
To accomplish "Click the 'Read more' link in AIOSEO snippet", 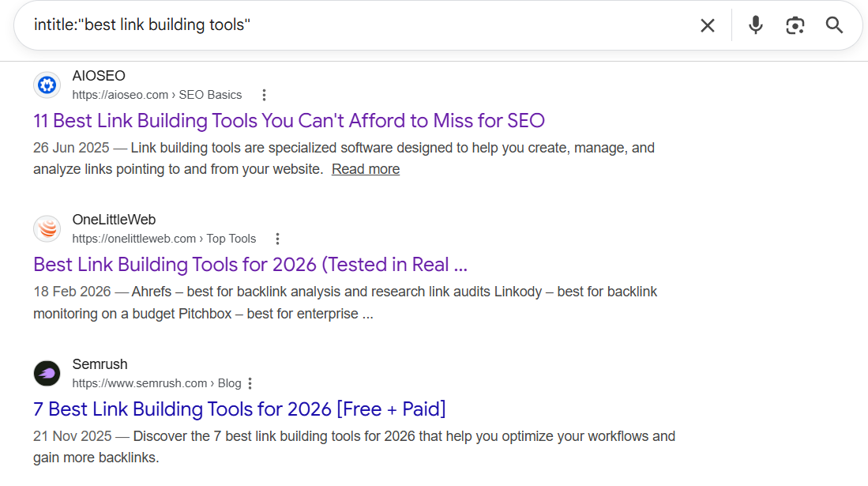I will coord(366,169).
